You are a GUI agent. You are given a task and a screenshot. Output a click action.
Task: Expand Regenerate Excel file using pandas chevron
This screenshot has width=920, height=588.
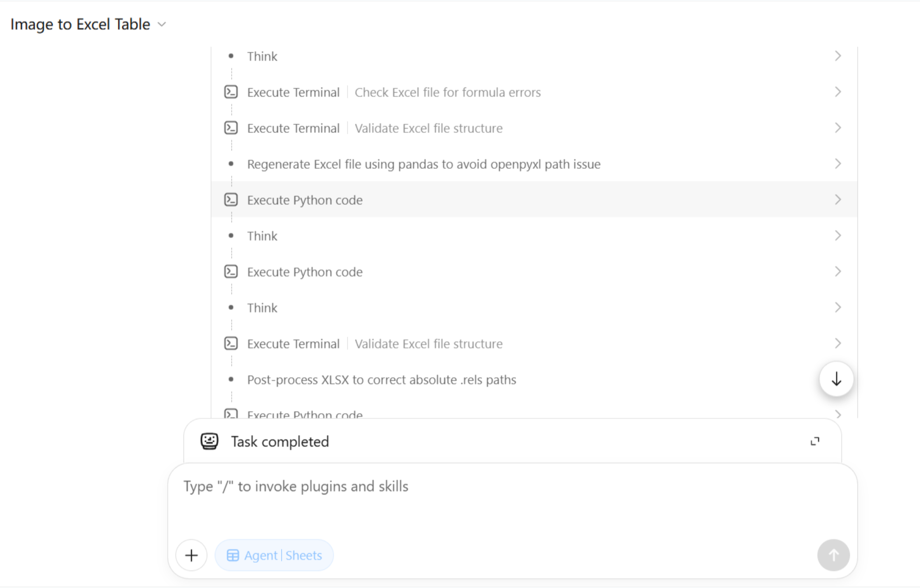tap(838, 164)
